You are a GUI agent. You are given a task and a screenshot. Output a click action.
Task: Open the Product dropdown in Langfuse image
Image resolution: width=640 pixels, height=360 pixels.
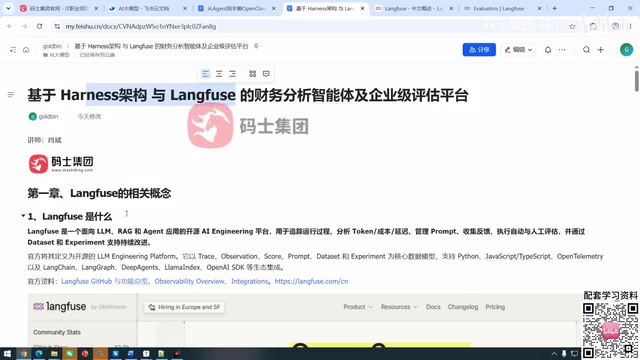tap(358, 307)
